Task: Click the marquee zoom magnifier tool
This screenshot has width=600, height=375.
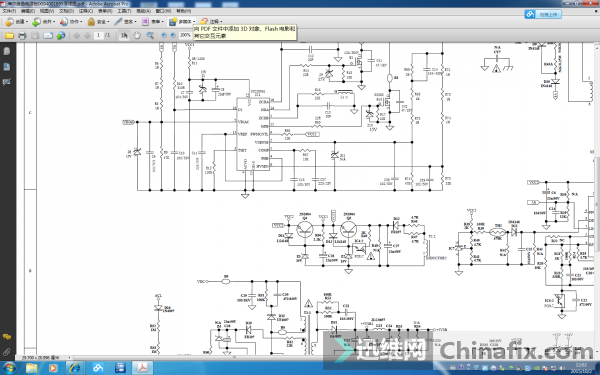Action: coord(150,36)
